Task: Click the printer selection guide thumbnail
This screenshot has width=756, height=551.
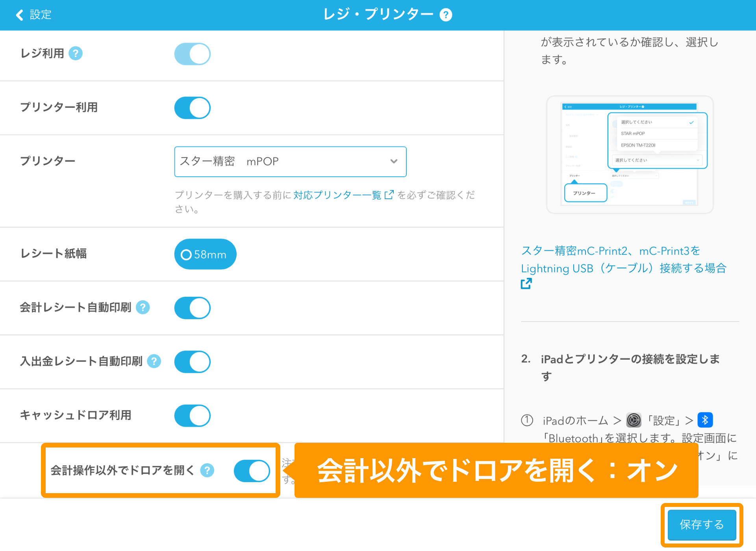Action: click(x=630, y=155)
